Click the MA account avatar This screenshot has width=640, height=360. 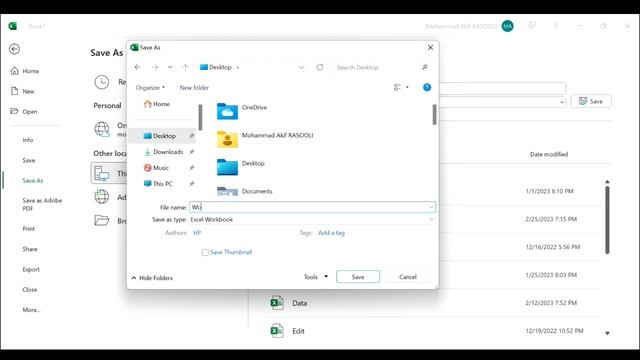pos(507,26)
